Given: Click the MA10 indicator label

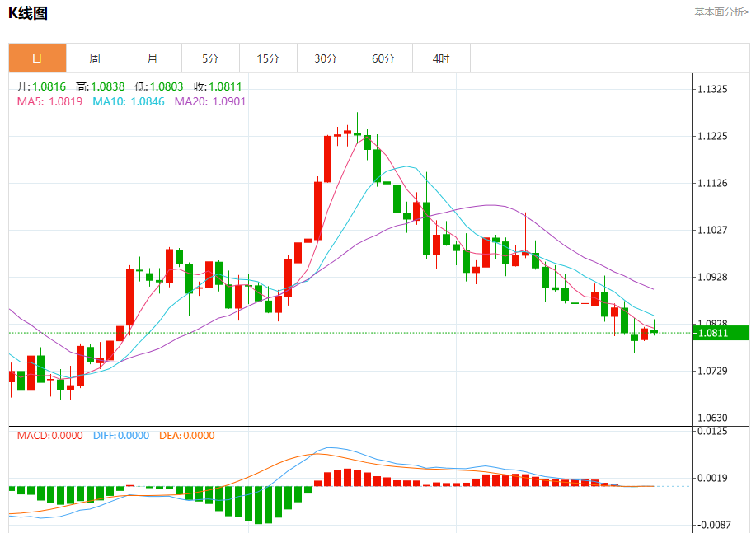Looking at the screenshot, I should pyautogui.click(x=129, y=101).
